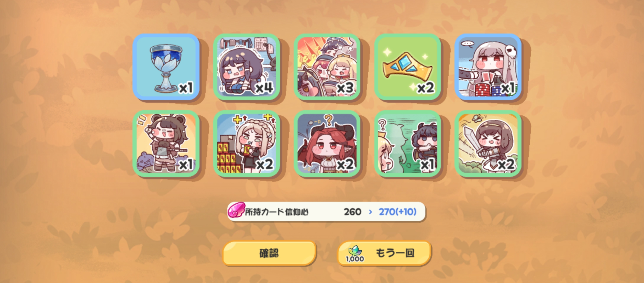The width and height of the screenshot is (644, 283).
Task: Tap the pink faith gem icon
Action: [236, 210]
